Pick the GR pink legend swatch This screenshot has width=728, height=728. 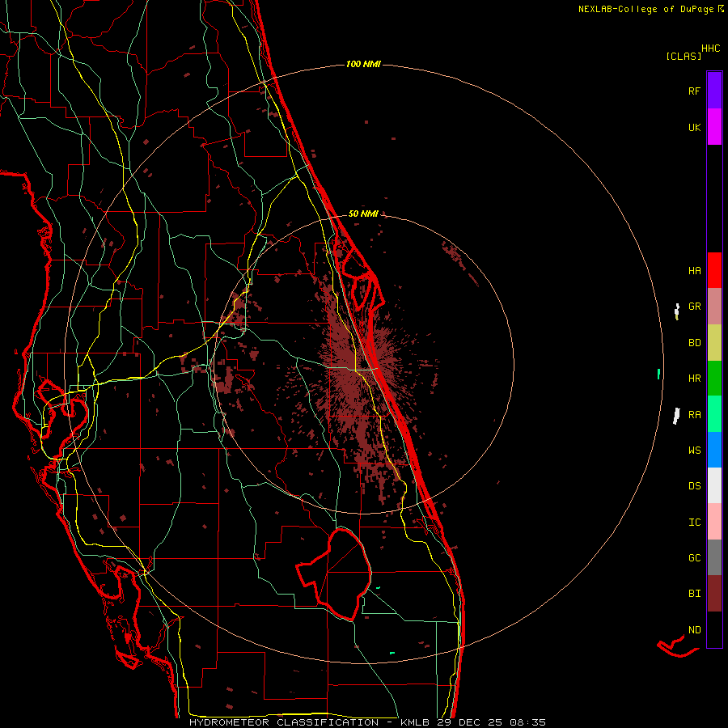pyautogui.click(x=714, y=307)
